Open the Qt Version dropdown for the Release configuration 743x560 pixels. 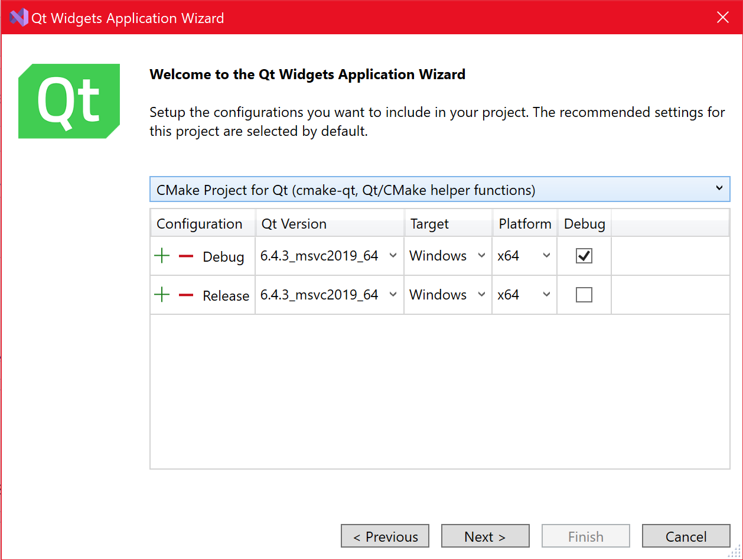point(393,295)
